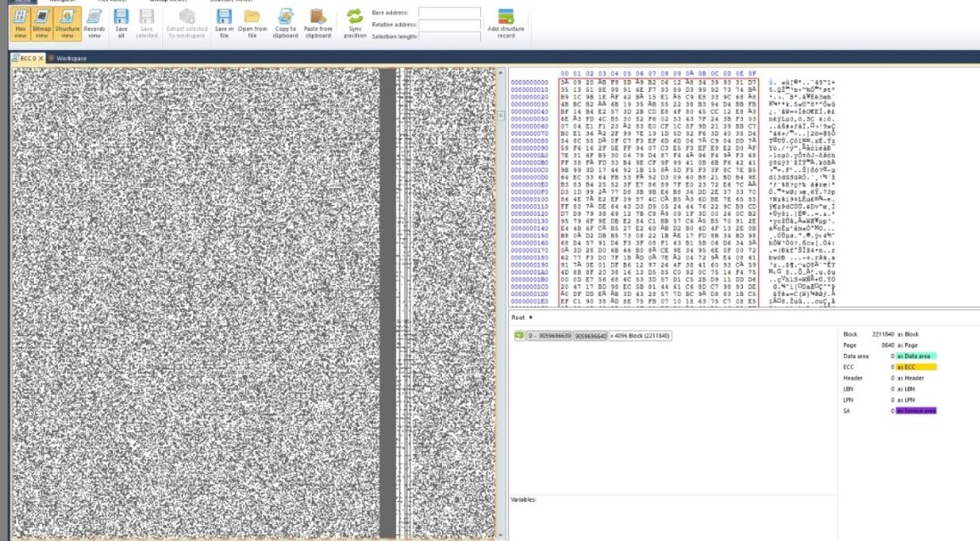Screen dimensions: 980x541
Task: Click the Relative address input field
Action: click(449, 25)
